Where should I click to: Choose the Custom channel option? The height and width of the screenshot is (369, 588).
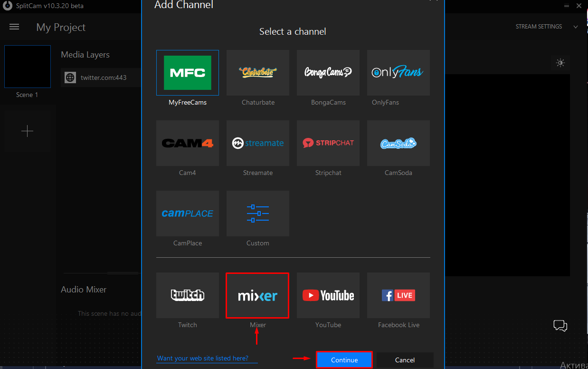tap(257, 213)
